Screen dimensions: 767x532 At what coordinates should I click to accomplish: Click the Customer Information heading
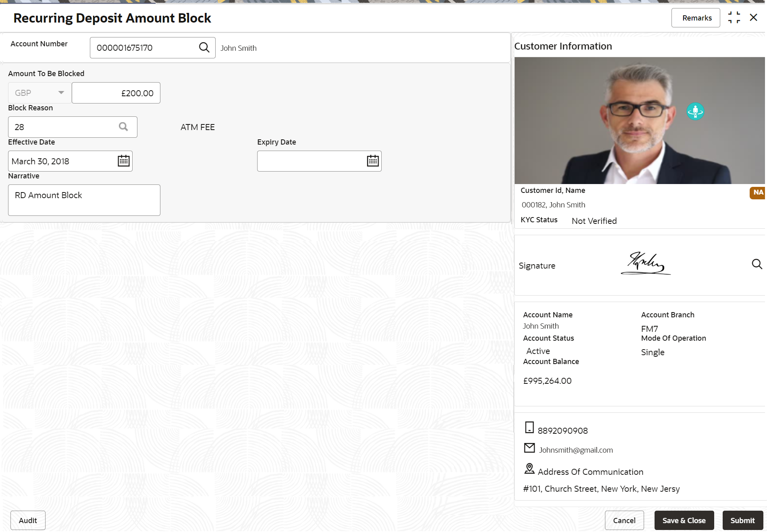pos(563,46)
